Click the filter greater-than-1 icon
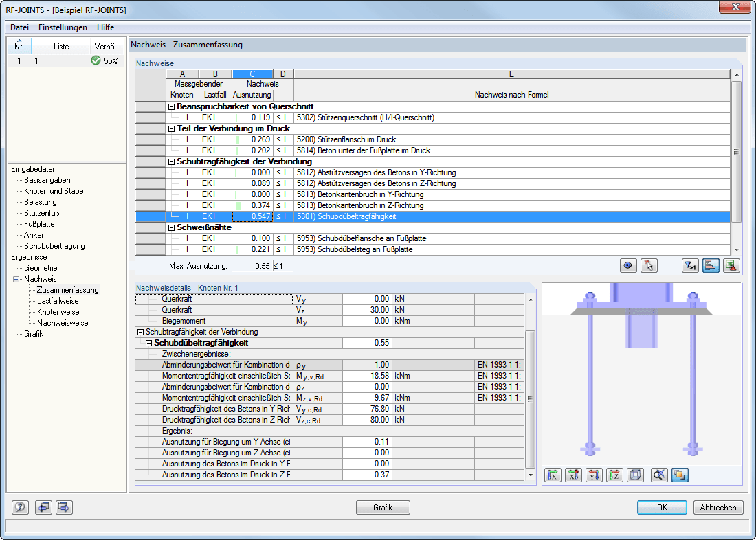 [691, 266]
